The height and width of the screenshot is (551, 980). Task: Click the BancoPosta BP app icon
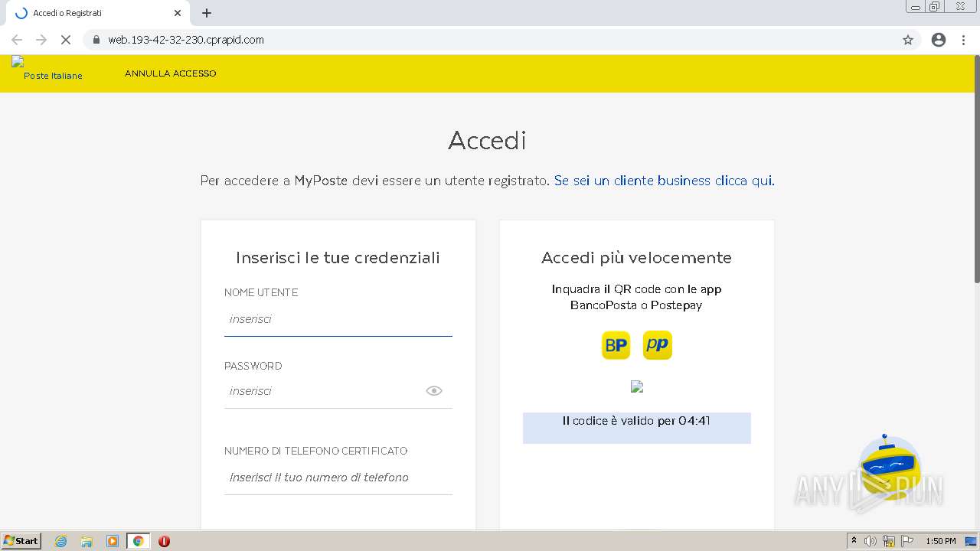click(616, 345)
